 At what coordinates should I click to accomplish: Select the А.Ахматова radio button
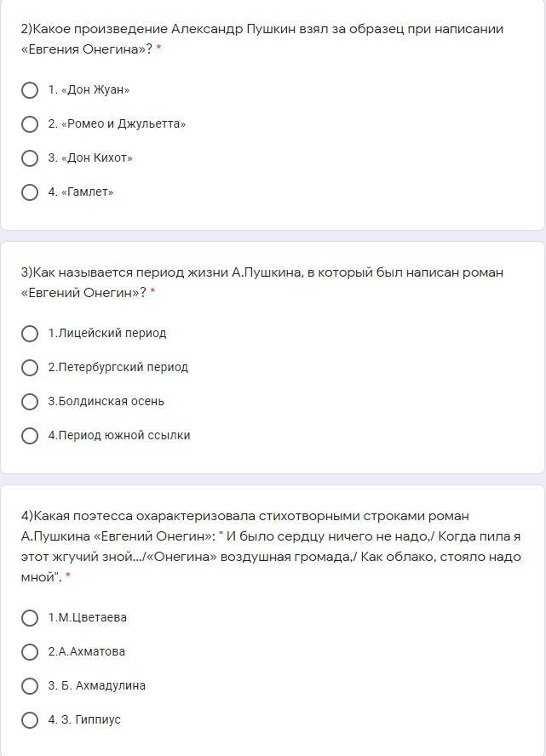[x=30, y=652]
